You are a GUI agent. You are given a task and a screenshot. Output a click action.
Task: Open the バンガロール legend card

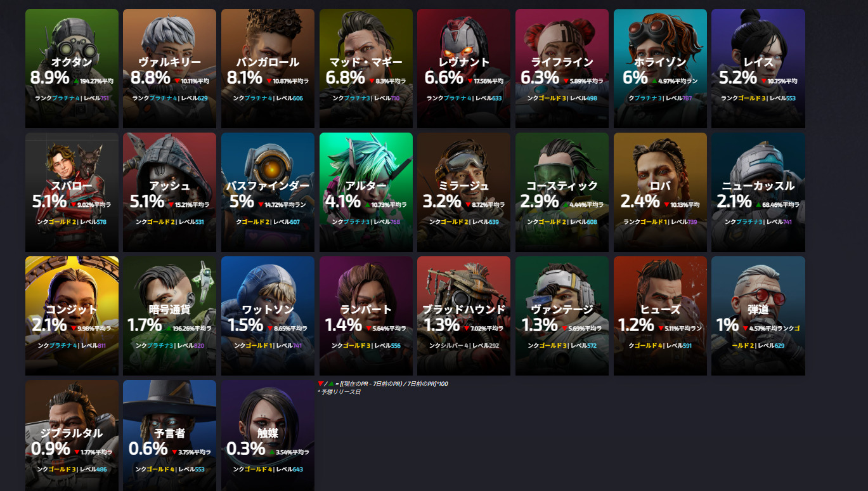[268, 69]
